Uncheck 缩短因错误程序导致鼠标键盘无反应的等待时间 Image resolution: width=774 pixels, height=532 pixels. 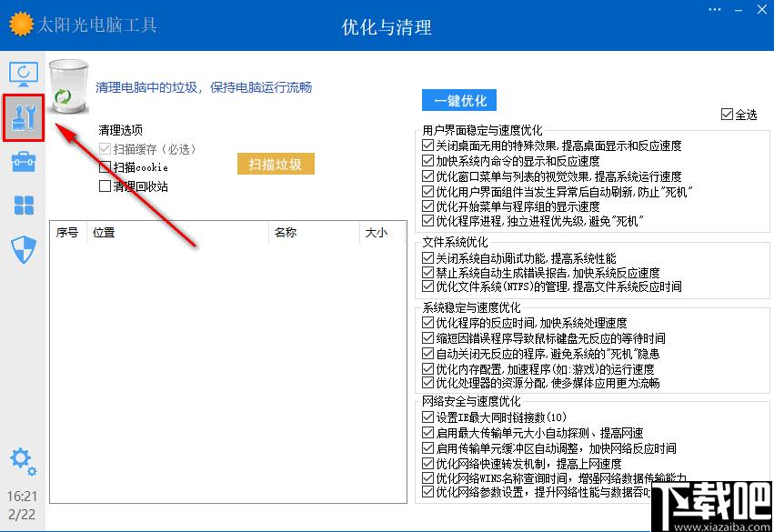(428, 338)
